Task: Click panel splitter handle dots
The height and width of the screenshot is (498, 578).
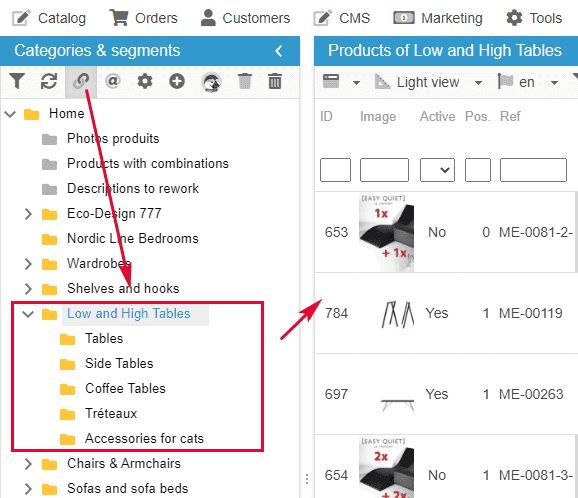Action: [307, 479]
